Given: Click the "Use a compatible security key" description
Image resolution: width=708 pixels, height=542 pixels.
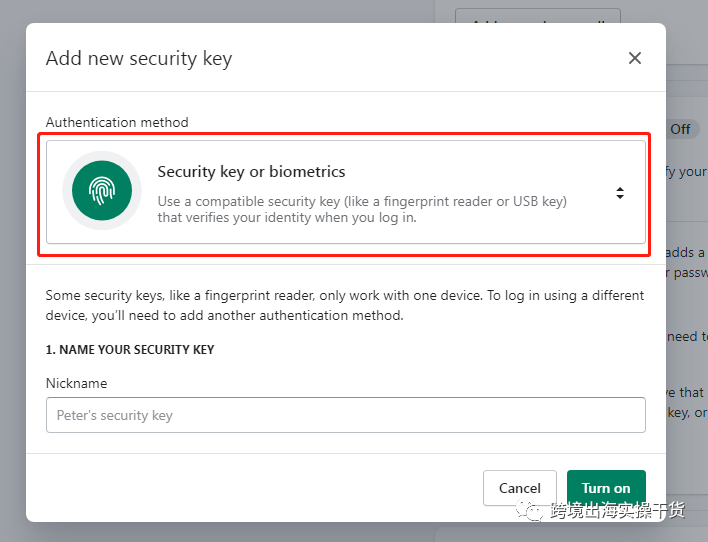Looking at the screenshot, I should pos(362,209).
